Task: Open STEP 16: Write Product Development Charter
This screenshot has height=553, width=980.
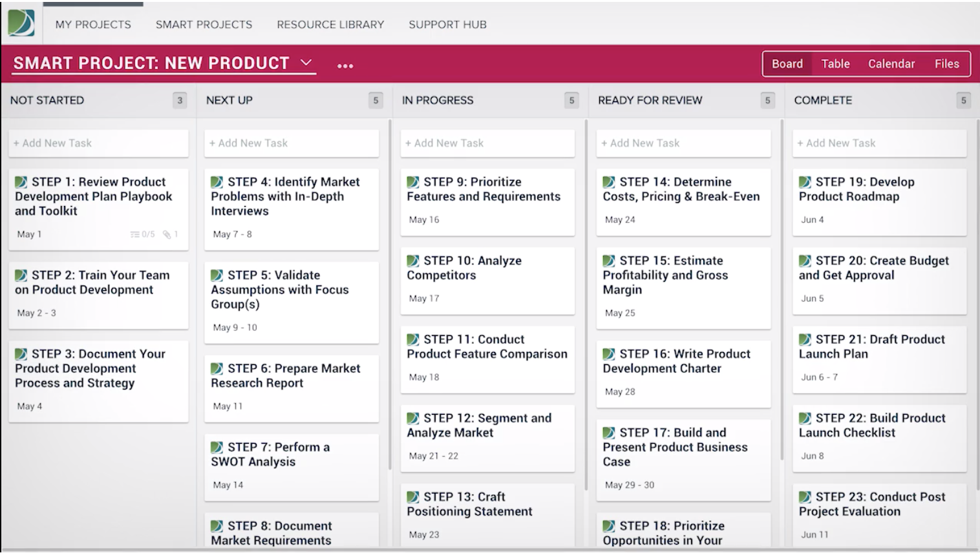Action: pyautogui.click(x=683, y=374)
